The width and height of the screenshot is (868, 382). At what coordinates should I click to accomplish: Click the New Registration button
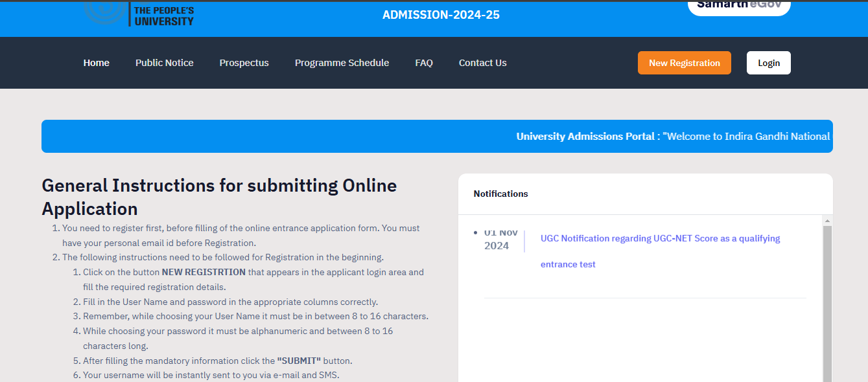pyautogui.click(x=684, y=62)
